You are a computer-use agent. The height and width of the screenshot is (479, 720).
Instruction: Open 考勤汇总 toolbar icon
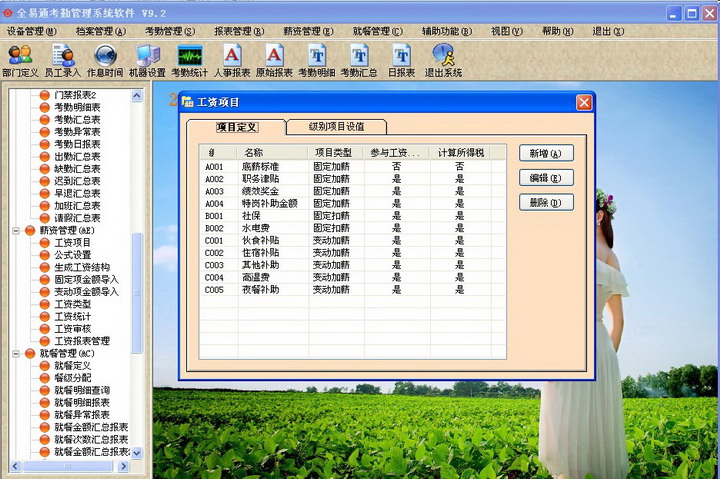359,61
